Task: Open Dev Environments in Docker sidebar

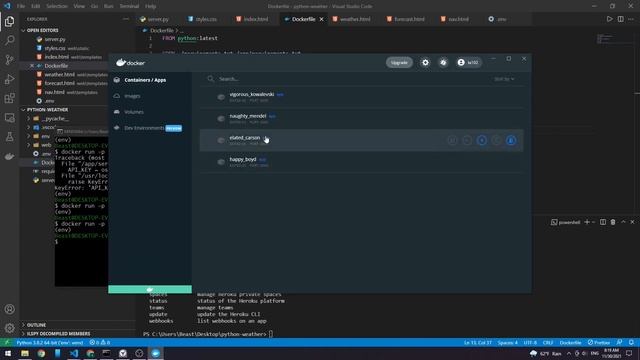Action: tap(144, 128)
